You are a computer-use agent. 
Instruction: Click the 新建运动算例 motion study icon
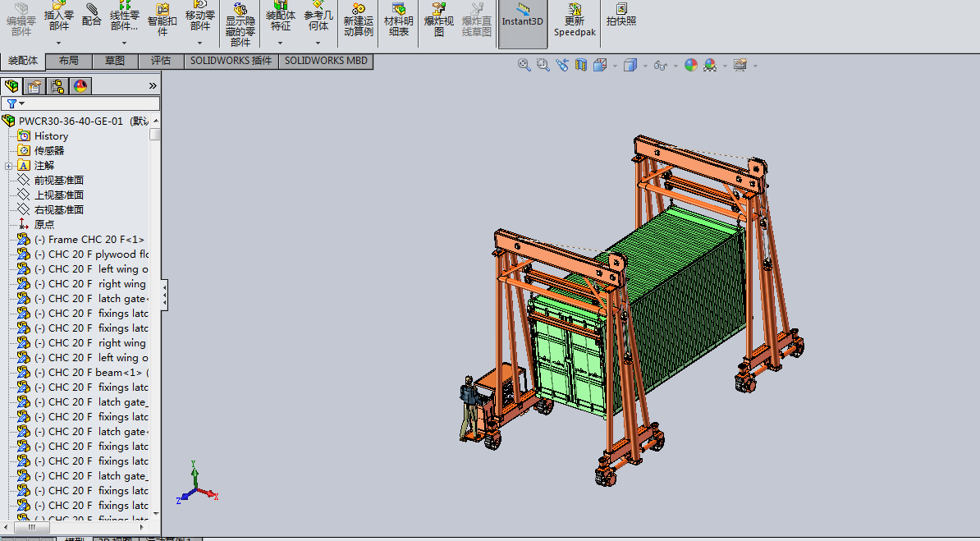pos(358,20)
